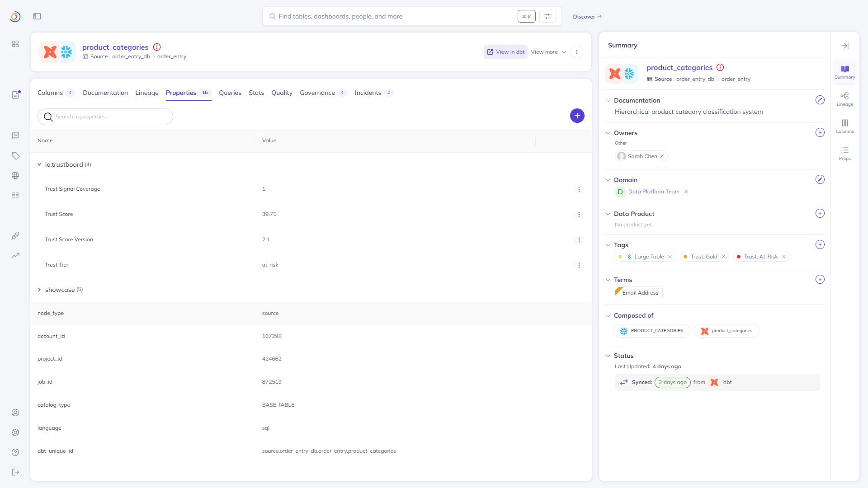
Task: Open the tags icon in the sidebar
Action: point(15,156)
